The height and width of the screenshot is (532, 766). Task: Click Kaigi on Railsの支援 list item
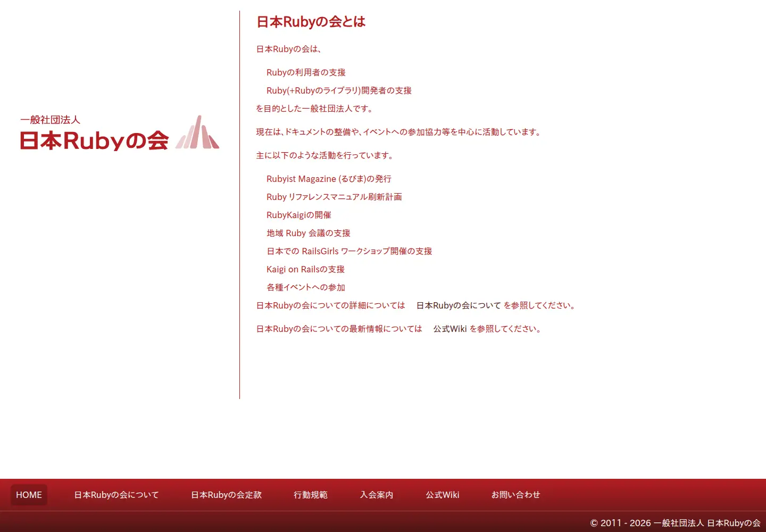click(x=305, y=269)
